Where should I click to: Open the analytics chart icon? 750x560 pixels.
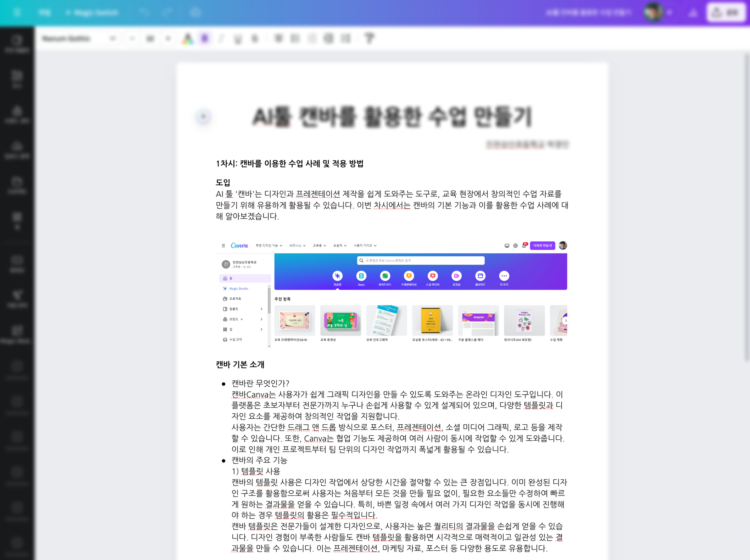(693, 13)
